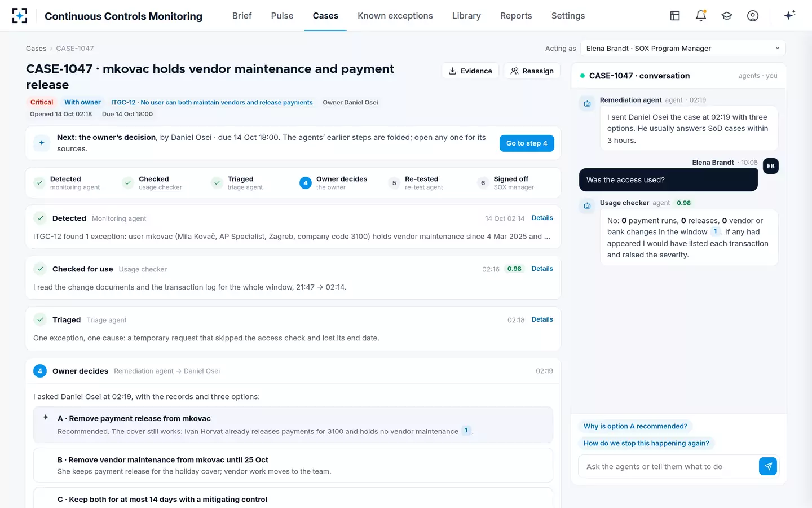The height and width of the screenshot is (508, 812).
Task: Select step 5 Re-tested circle in stepper
Action: point(394,183)
